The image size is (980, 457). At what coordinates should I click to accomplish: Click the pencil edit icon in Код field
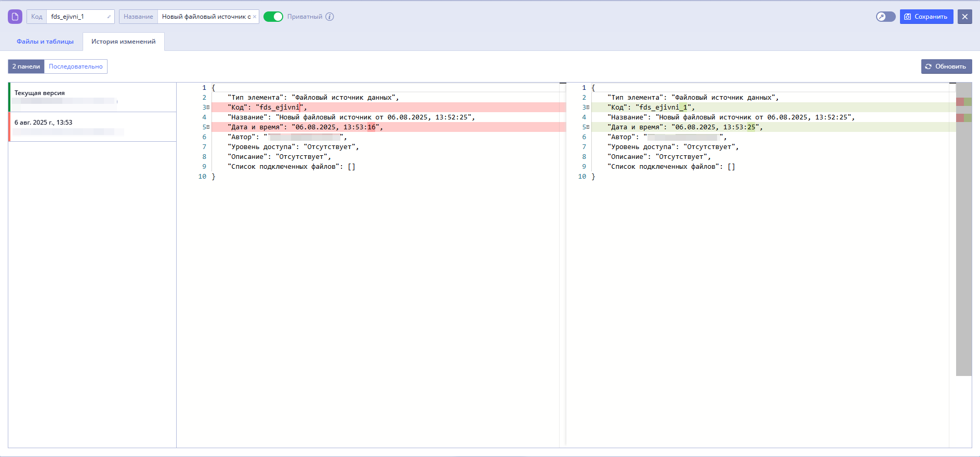tap(109, 17)
